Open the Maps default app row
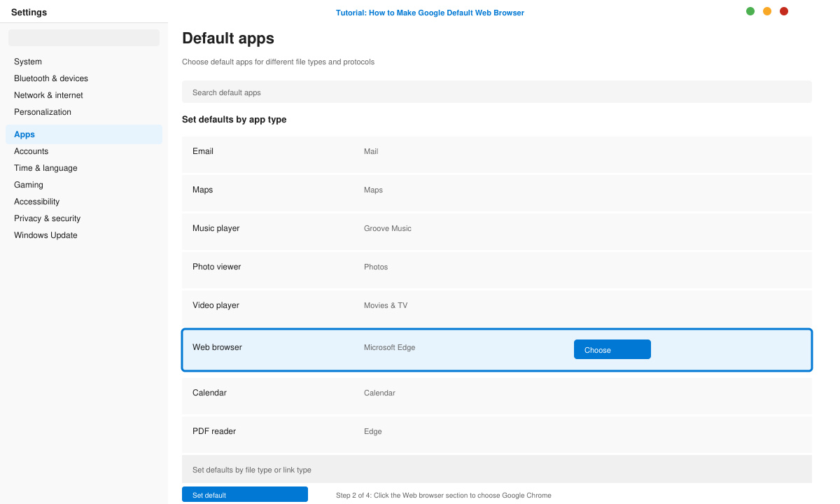The width and height of the screenshot is (840, 504). click(x=497, y=192)
